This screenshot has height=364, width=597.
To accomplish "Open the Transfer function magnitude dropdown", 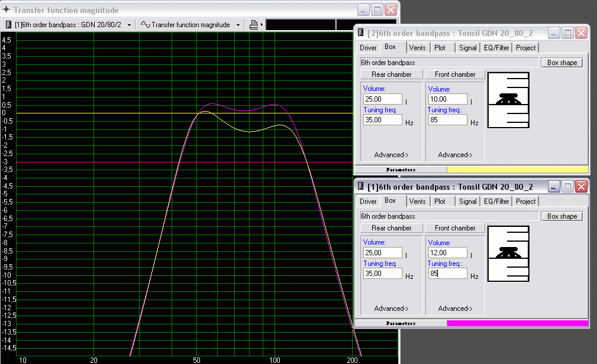I will click(x=238, y=25).
